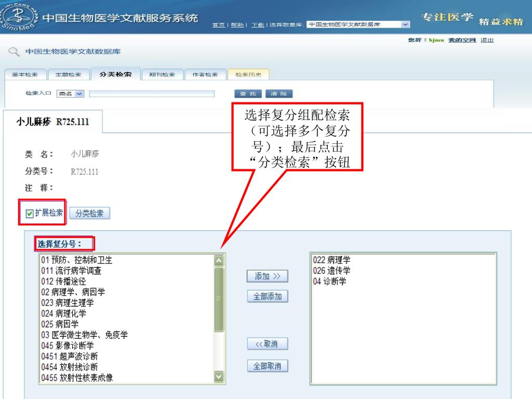Open the 选择数据库 dropdown
The width and height of the screenshot is (532, 399).
358,24
